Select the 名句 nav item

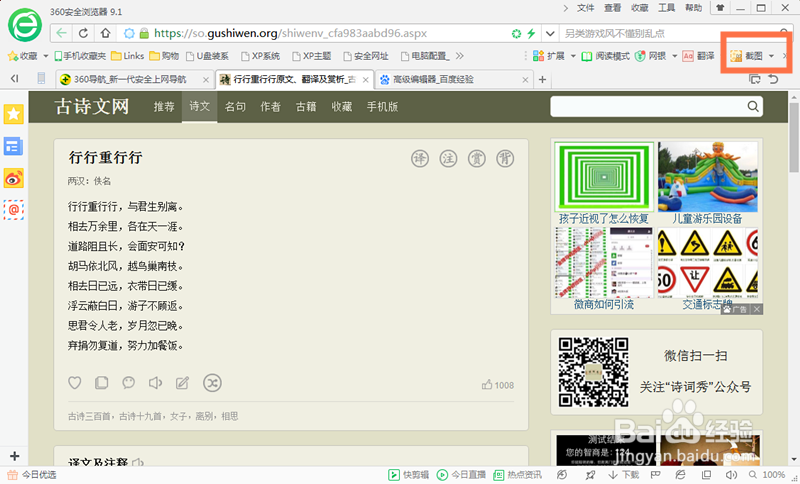[x=235, y=107]
